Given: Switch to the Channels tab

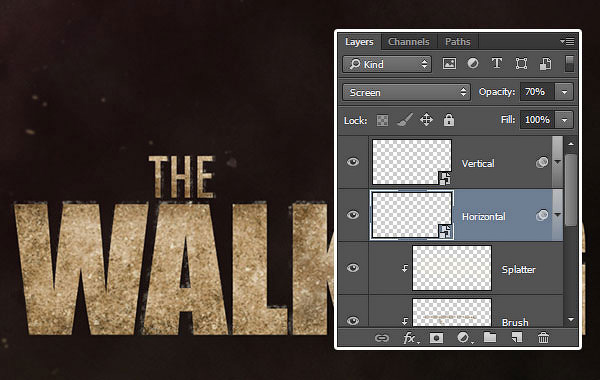Looking at the screenshot, I should click(x=409, y=42).
